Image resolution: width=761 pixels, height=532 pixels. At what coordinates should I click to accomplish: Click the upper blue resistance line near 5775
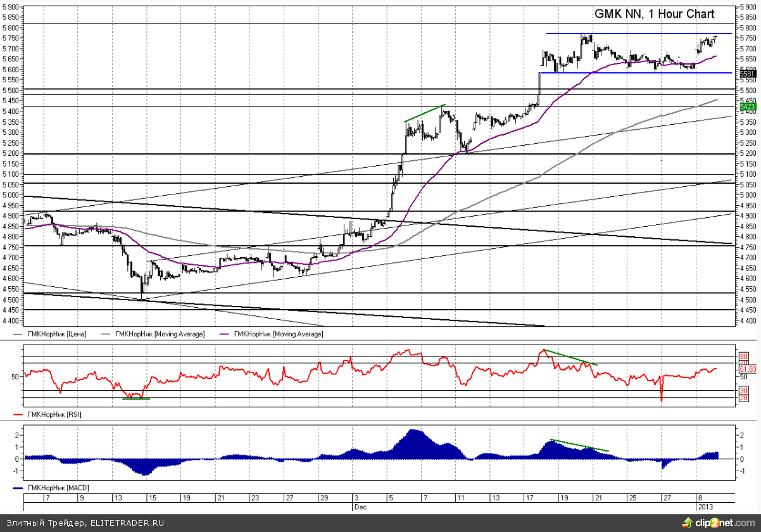[x=633, y=33]
